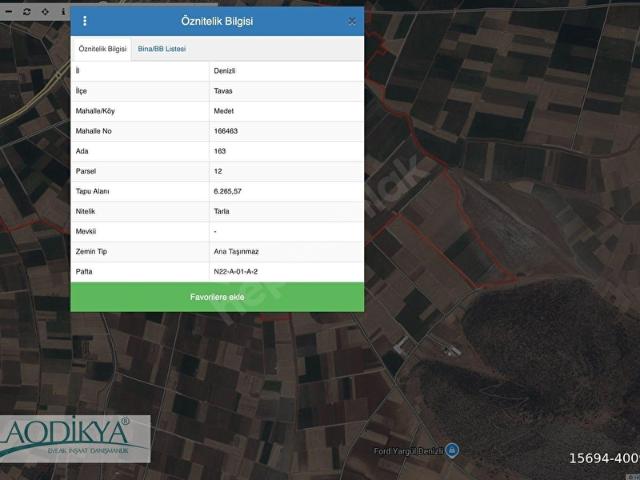Click the Pafta value N22-A-01-A-2
This screenshot has width=640, height=480.
click(x=236, y=271)
